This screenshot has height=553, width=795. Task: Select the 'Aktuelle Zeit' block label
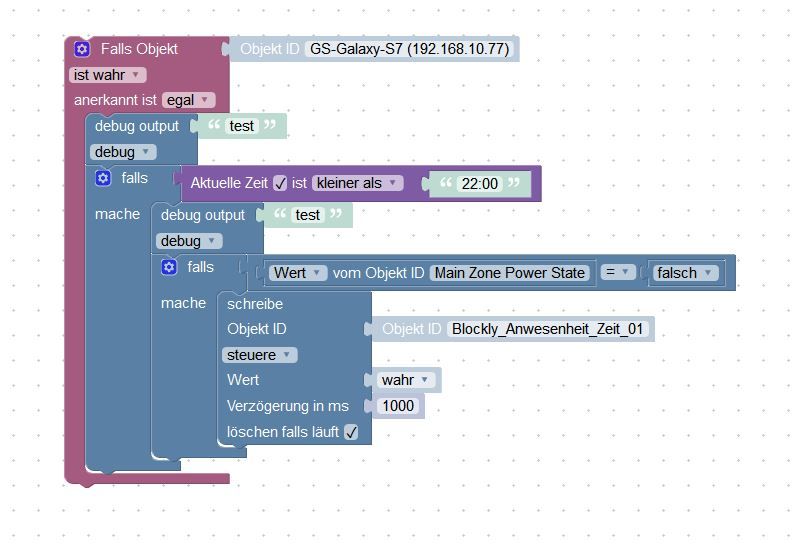(x=229, y=183)
